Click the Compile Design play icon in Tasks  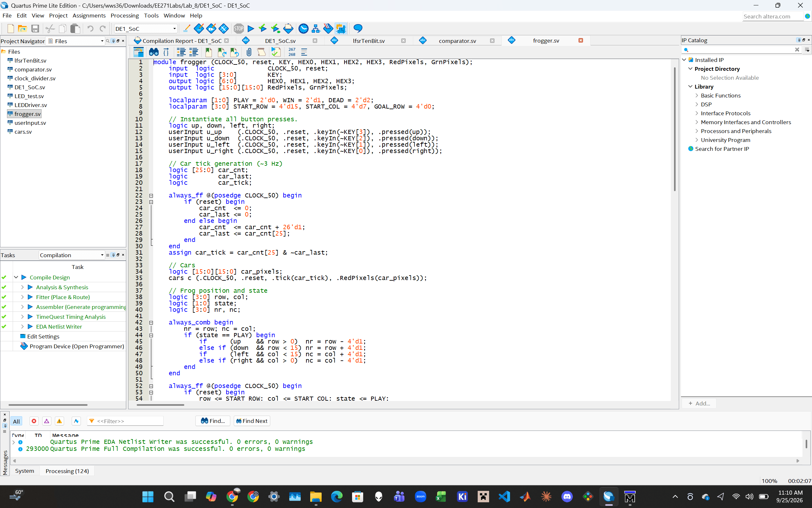pyautogui.click(x=24, y=277)
